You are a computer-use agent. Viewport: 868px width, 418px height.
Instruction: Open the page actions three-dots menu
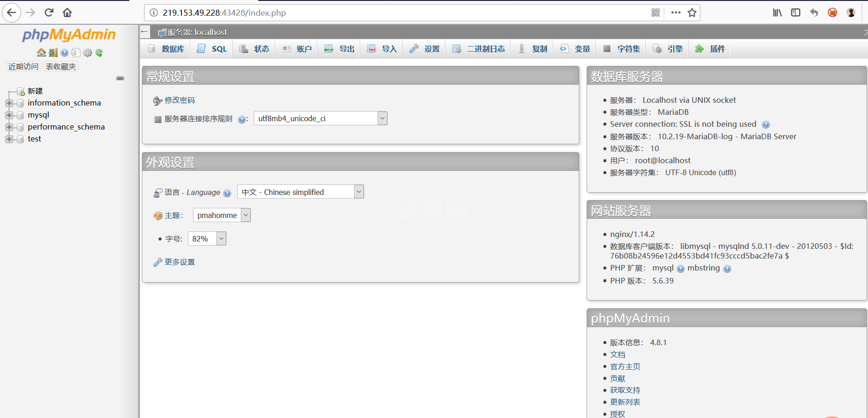676,12
